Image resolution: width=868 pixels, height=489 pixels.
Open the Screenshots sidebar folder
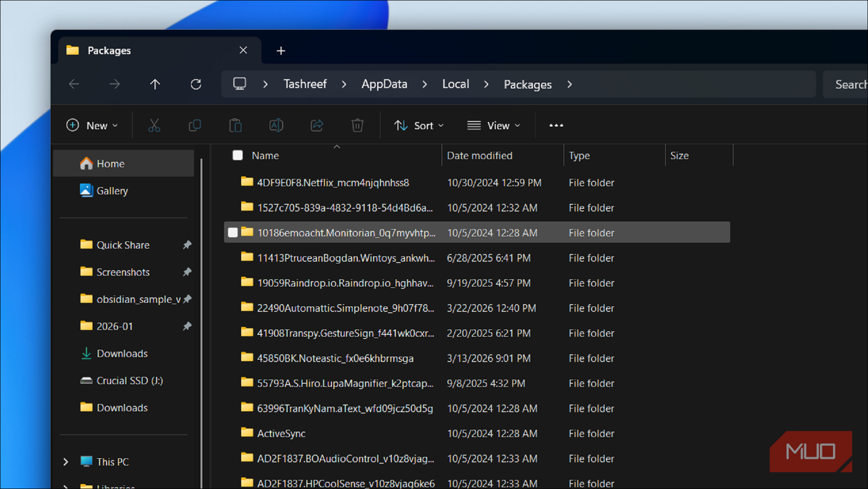(123, 272)
